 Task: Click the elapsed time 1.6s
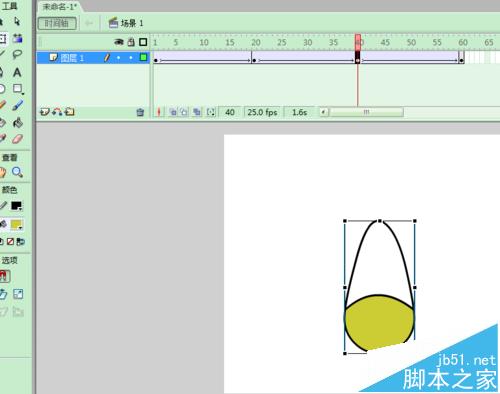299,112
